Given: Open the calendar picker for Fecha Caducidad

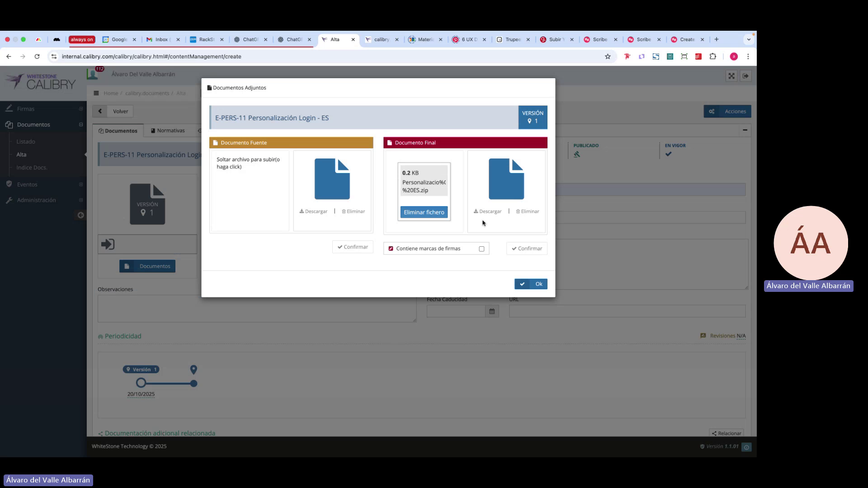Looking at the screenshot, I should click(492, 311).
